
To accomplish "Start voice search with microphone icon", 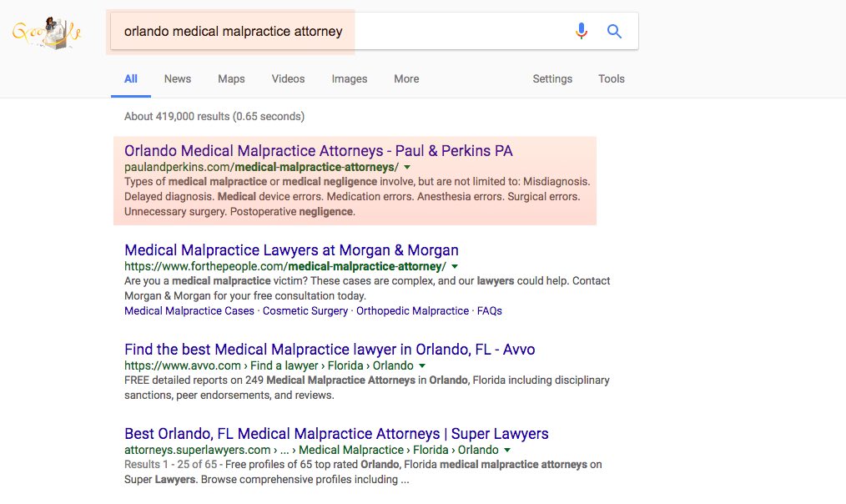I will pos(581,32).
